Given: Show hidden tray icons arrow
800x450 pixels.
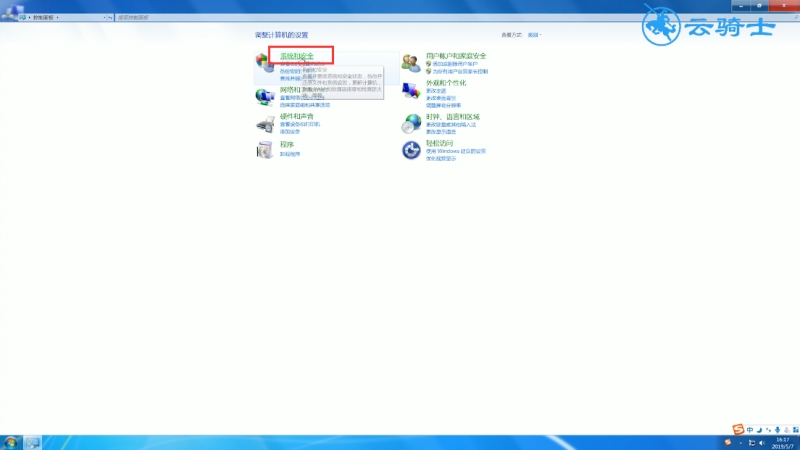Looking at the screenshot, I should tap(741, 443).
